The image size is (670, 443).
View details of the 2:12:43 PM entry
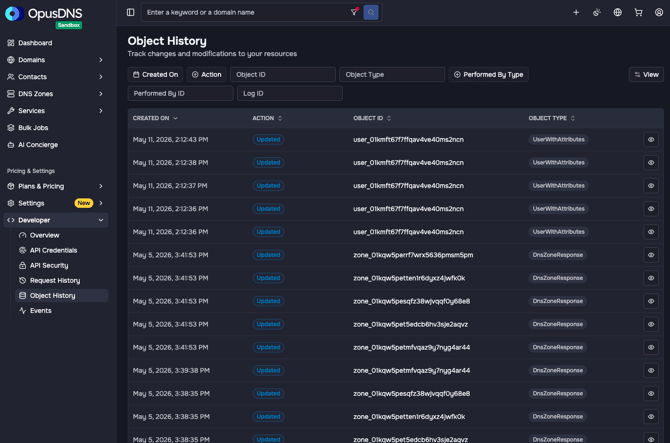[x=651, y=140]
